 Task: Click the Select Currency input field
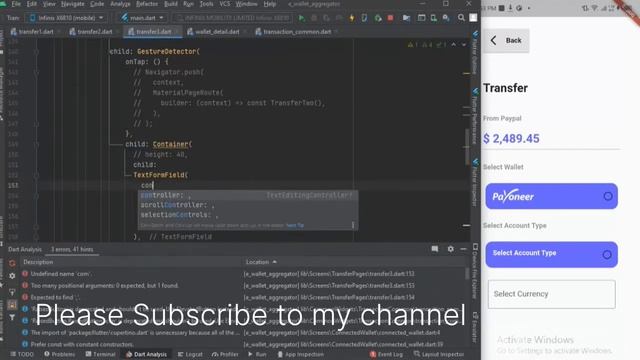click(x=551, y=294)
